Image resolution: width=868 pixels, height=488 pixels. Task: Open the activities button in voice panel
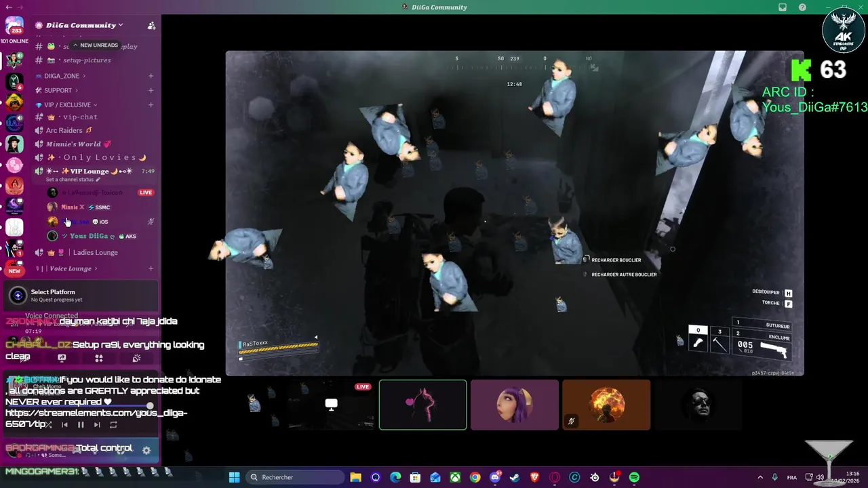pos(99,358)
